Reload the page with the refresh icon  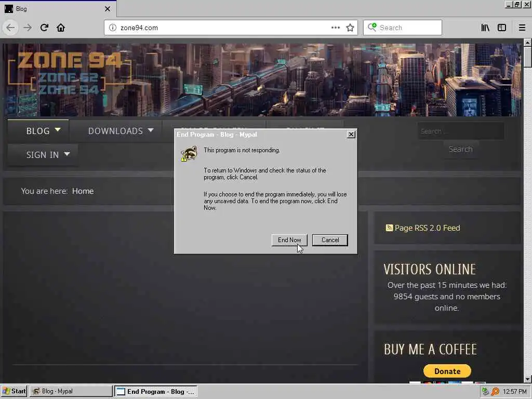44,28
